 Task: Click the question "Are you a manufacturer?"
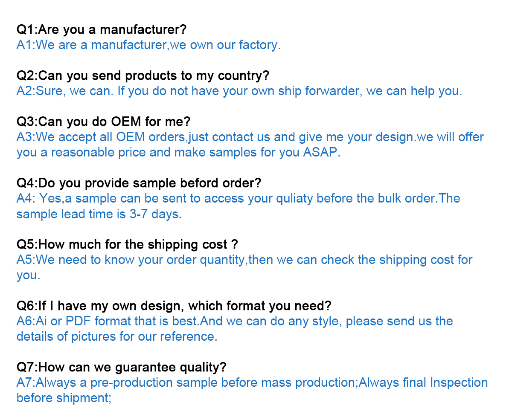pyautogui.click(x=102, y=30)
